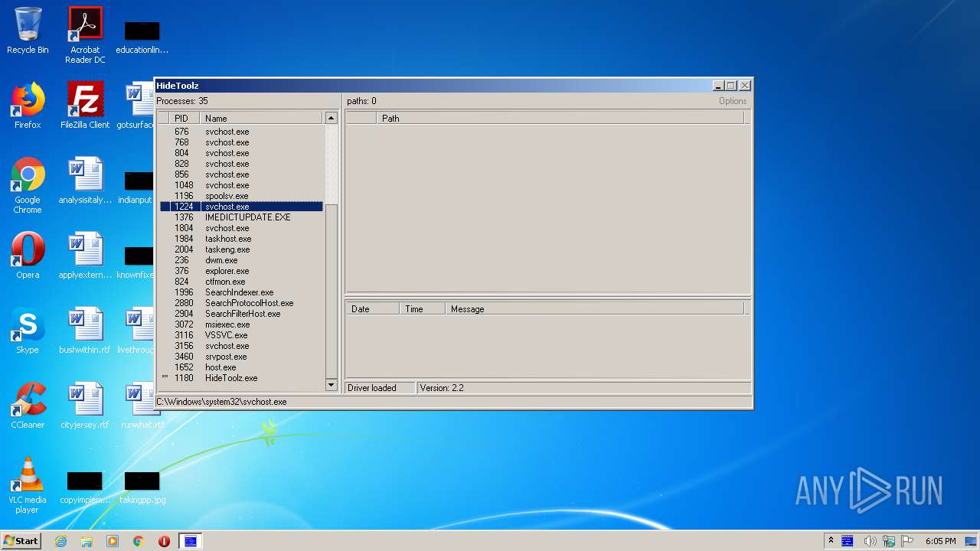Select host.exe process row
This screenshot has width=980, height=551.
point(241,367)
